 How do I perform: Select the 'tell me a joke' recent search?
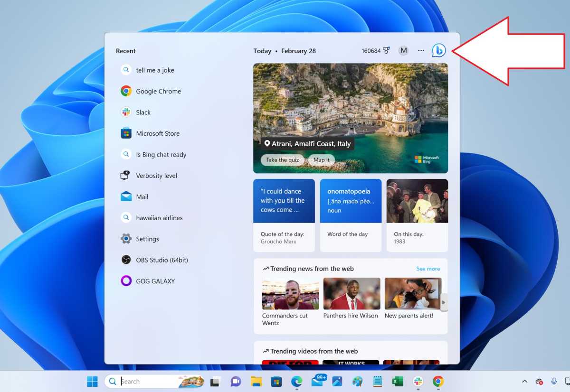(155, 70)
